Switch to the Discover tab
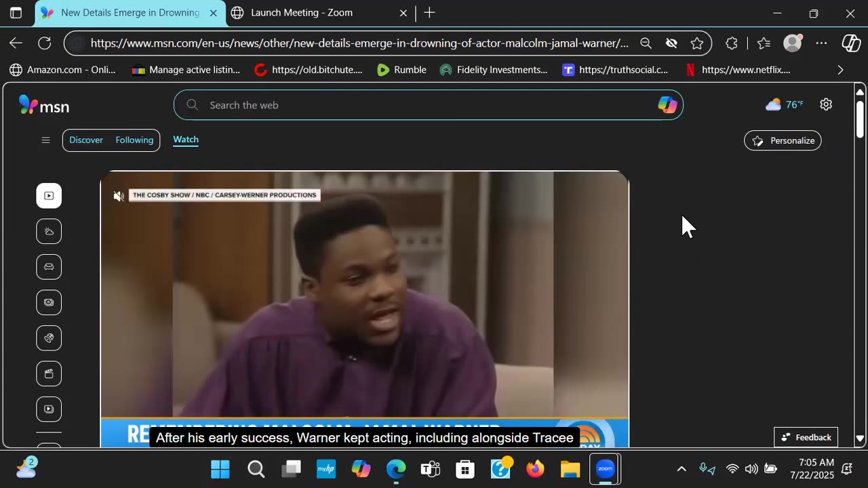Viewport: 868px width, 488px height. (86, 140)
